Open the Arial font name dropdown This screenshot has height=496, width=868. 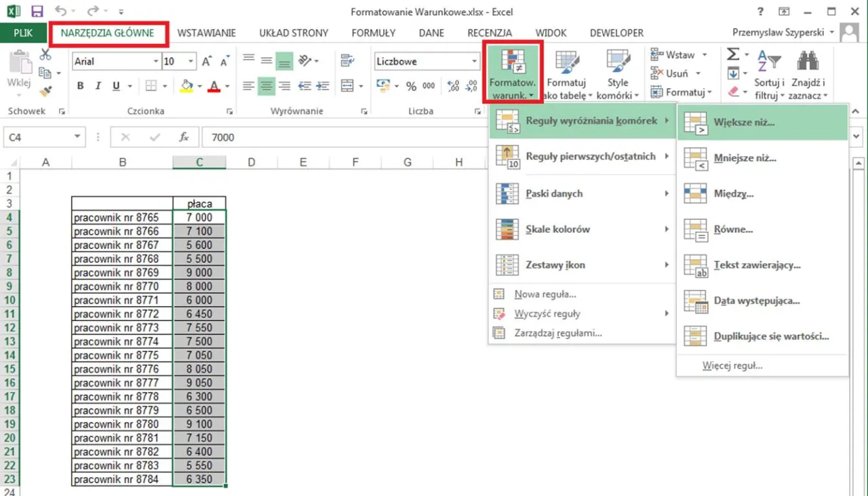pos(153,62)
